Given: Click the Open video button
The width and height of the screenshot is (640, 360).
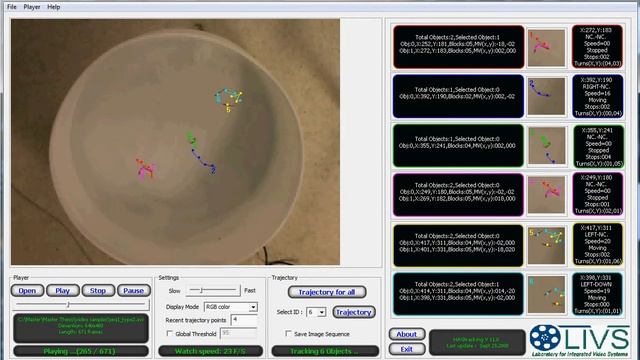Looking at the screenshot, I should (x=27, y=291).
